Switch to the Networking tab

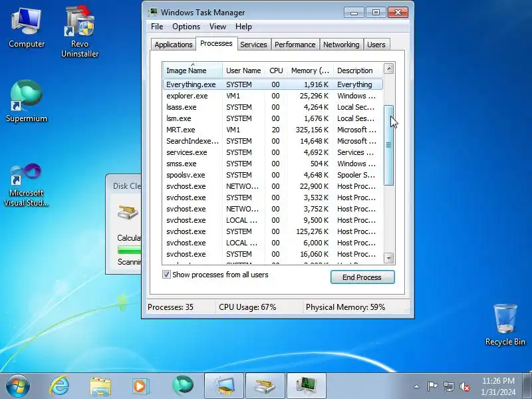point(341,45)
